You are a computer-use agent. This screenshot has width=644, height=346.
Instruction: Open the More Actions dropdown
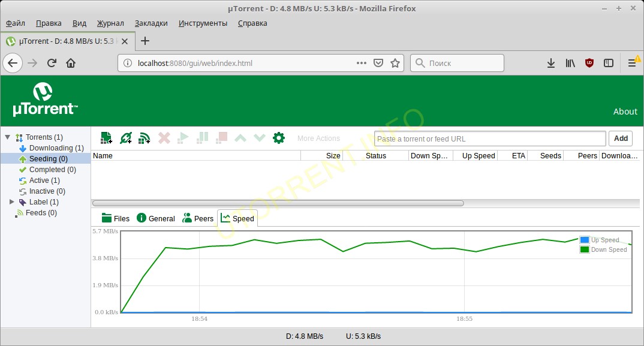click(x=319, y=139)
